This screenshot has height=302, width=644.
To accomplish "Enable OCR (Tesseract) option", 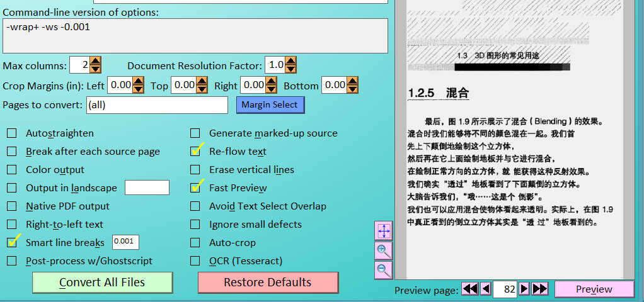I will click(x=195, y=261).
